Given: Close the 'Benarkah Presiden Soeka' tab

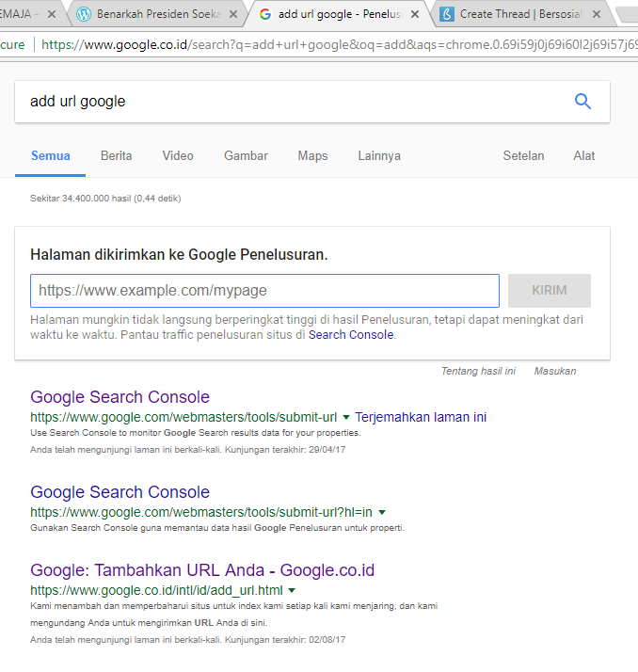Looking at the screenshot, I should 233,14.
